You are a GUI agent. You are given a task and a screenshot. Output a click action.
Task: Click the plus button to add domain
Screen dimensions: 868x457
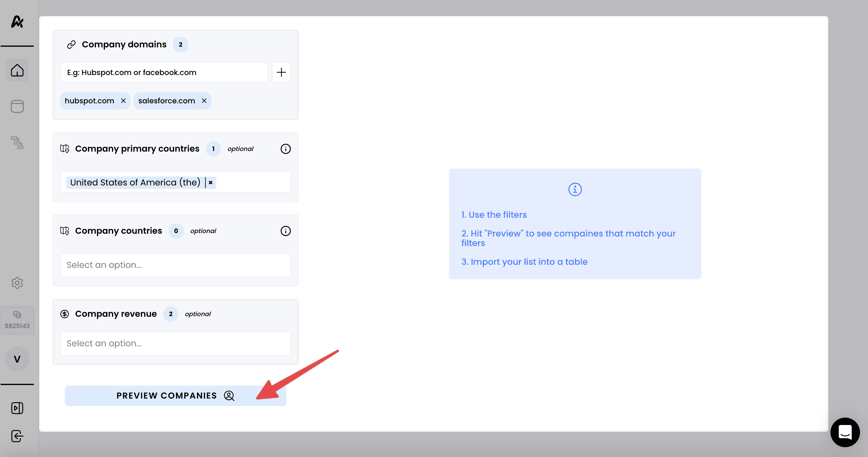click(281, 72)
